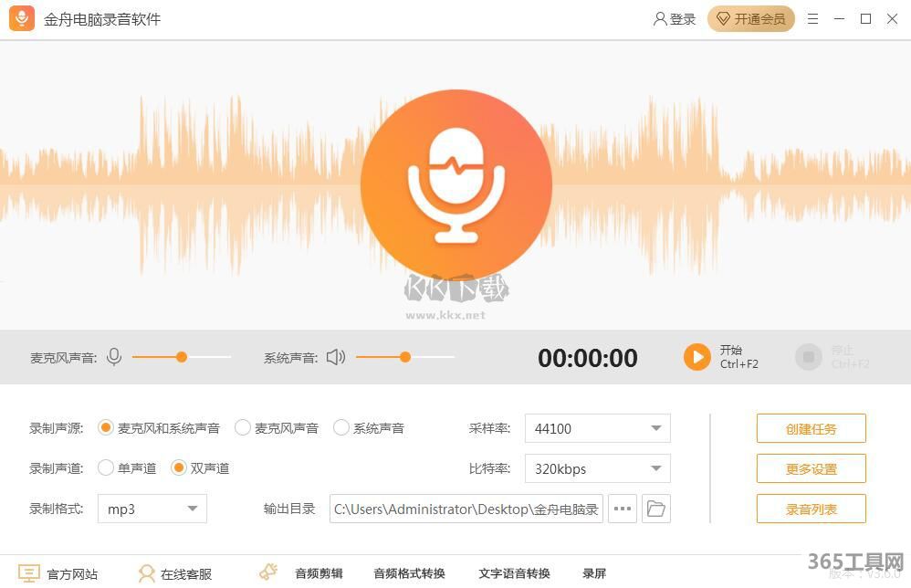Image resolution: width=911 pixels, height=588 pixels.
Task: Click the three-dots browse output path button
Action: point(623,509)
